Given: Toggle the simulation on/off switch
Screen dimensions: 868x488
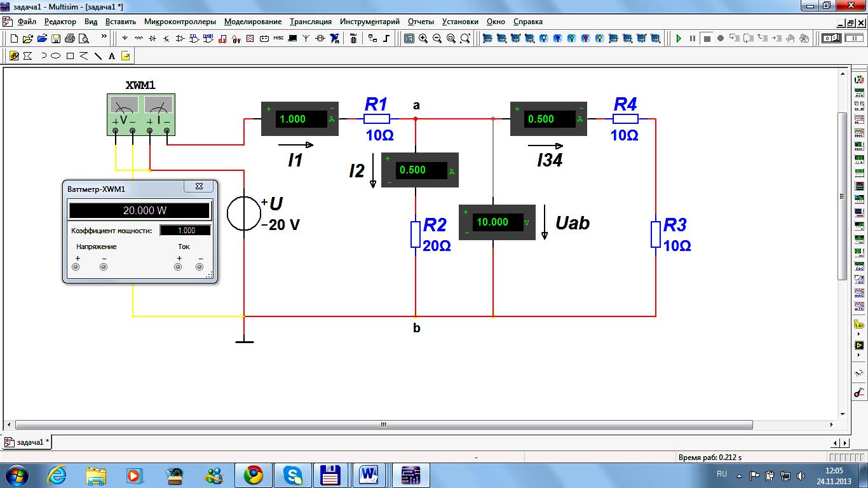Looking at the screenshot, I should click(x=832, y=39).
